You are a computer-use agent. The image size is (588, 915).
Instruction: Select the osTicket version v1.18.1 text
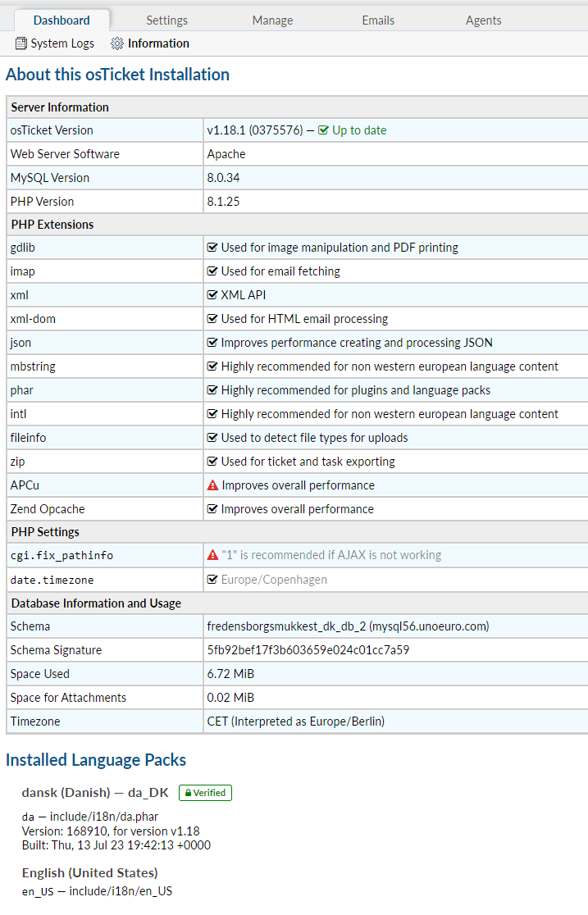[255, 130]
